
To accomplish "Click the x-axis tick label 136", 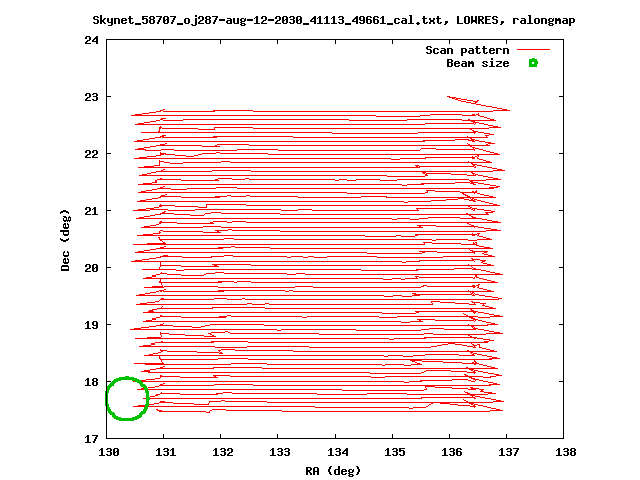I will (452, 452).
